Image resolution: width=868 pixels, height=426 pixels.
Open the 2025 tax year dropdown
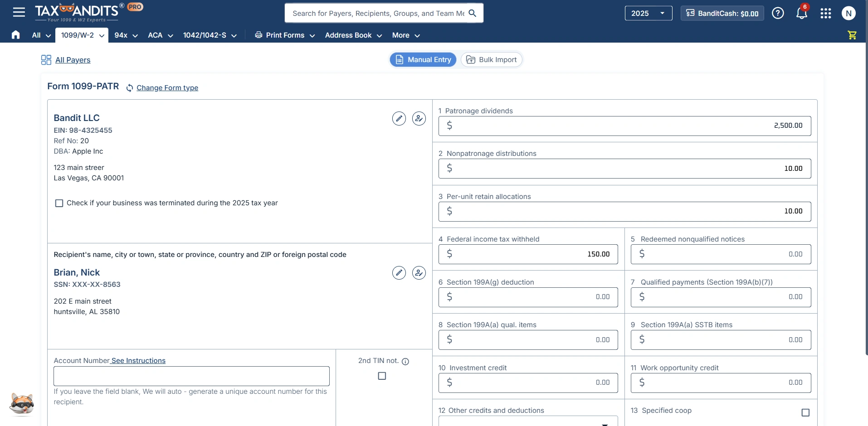pyautogui.click(x=648, y=13)
